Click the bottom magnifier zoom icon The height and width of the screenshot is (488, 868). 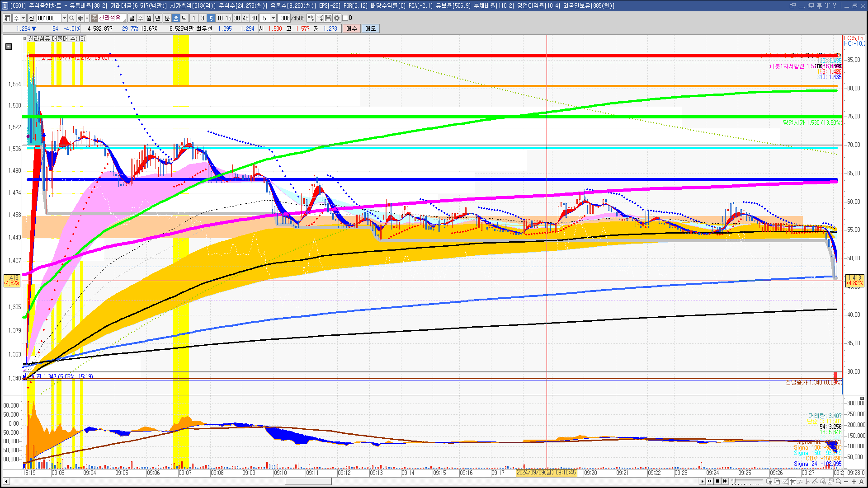839,482
